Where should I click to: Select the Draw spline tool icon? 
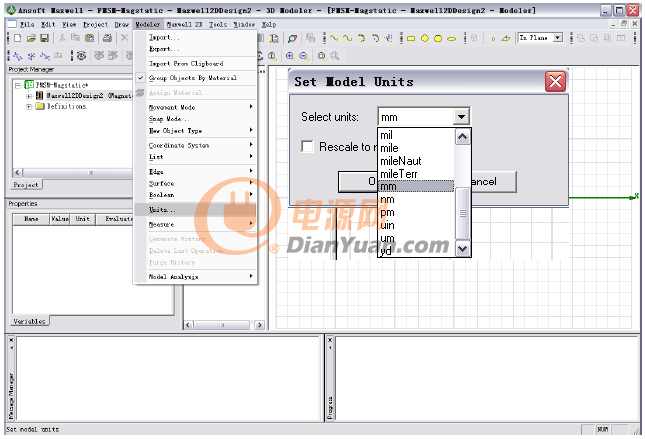[348, 38]
